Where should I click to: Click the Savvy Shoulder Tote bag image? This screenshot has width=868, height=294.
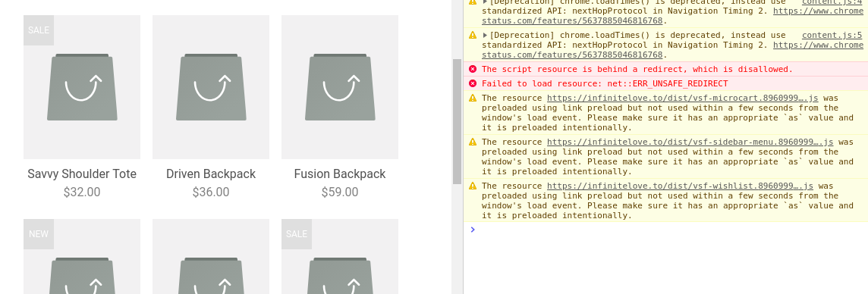pyautogui.click(x=82, y=87)
